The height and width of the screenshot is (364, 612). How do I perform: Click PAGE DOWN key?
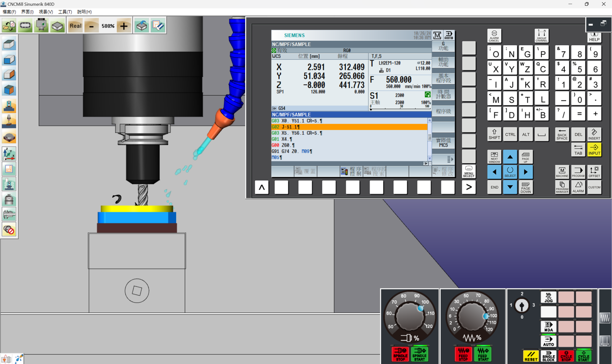(525, 188)
